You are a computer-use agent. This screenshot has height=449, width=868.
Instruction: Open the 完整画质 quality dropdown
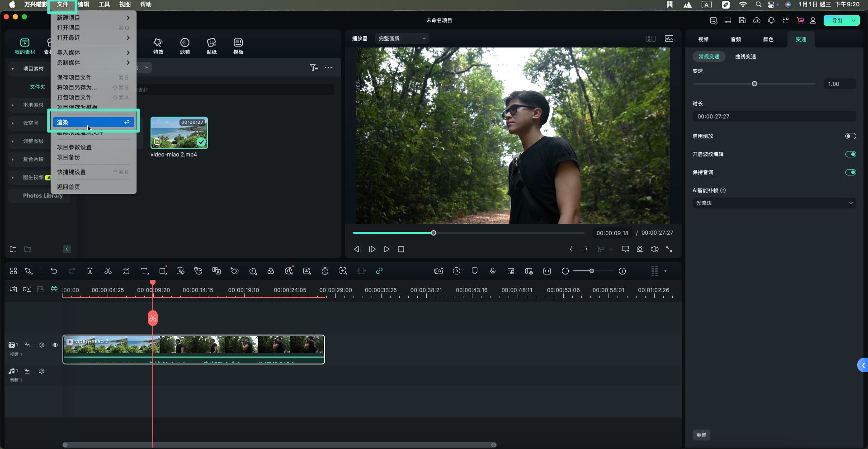tap(402, 38)
